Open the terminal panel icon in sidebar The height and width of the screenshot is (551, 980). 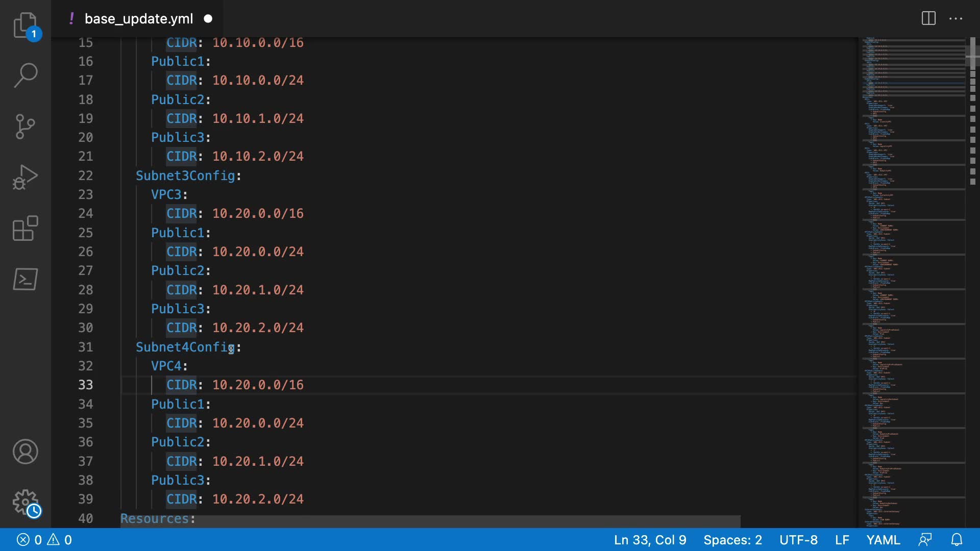point(25,280)
